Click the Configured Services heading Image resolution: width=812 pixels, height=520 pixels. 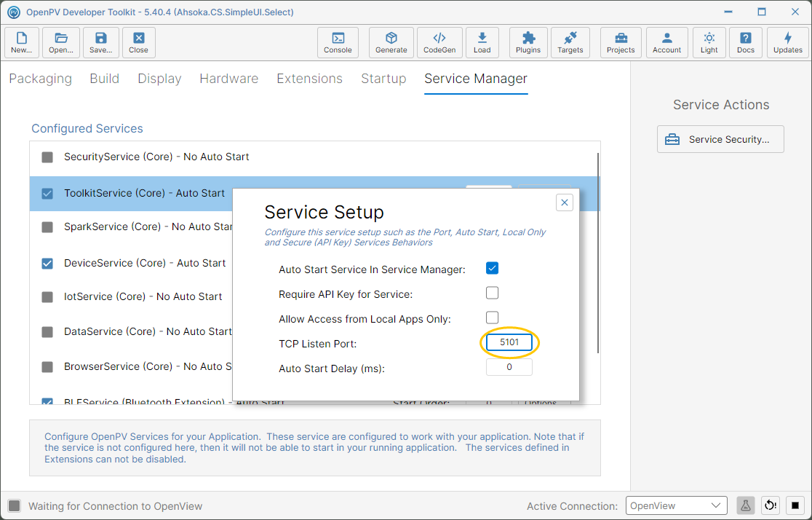point(87,129)
